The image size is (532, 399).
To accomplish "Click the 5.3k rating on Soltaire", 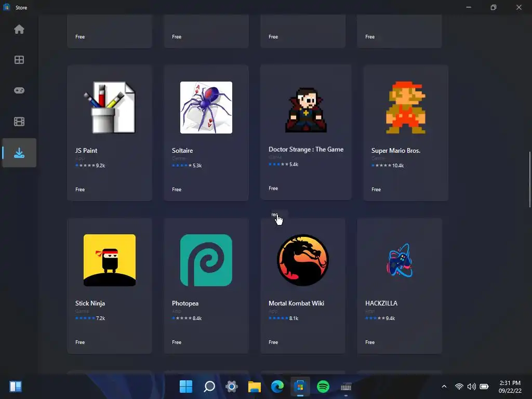I will tap(197, 166).
